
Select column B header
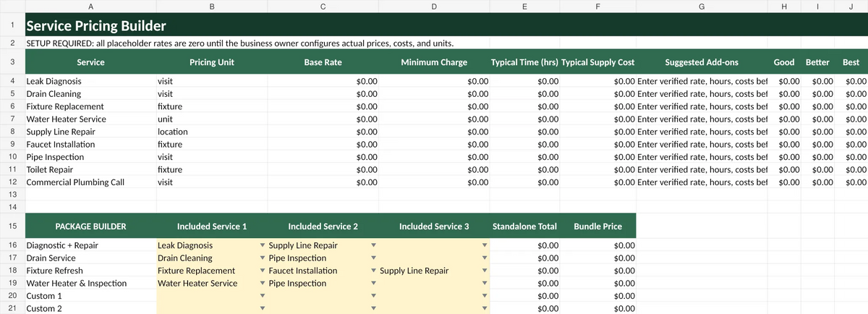(x=212, y=6)
